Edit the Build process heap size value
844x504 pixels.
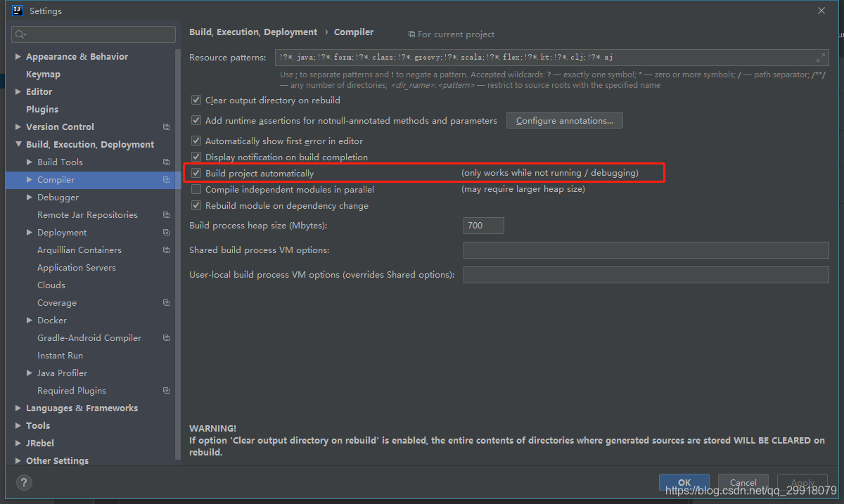(483, 225)
